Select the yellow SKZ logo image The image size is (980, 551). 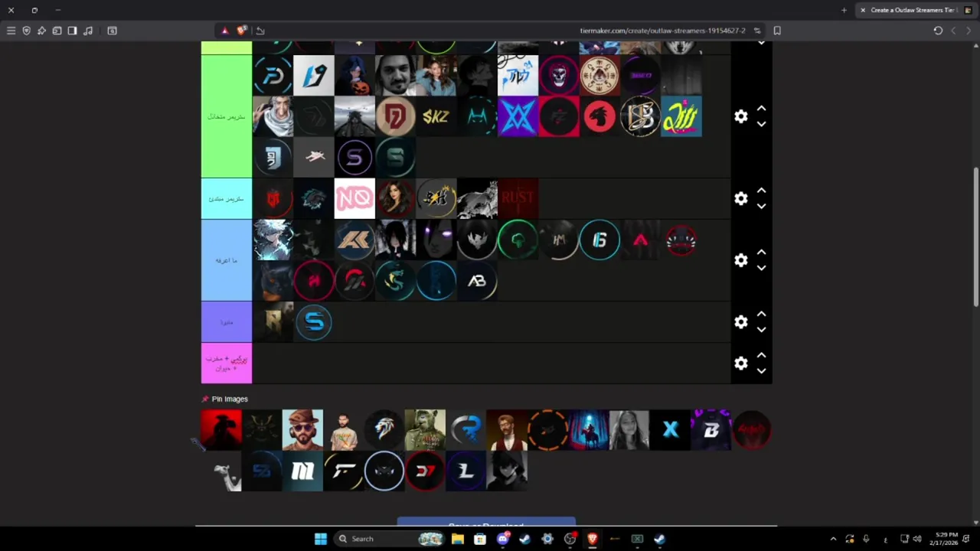pyautogui.click(x=436, y=116)
